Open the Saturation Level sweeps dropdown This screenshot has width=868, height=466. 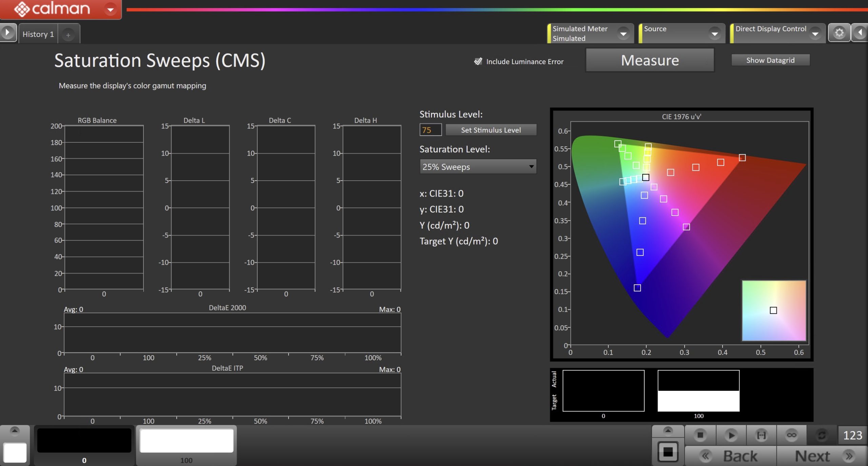[x=478, y=167]
